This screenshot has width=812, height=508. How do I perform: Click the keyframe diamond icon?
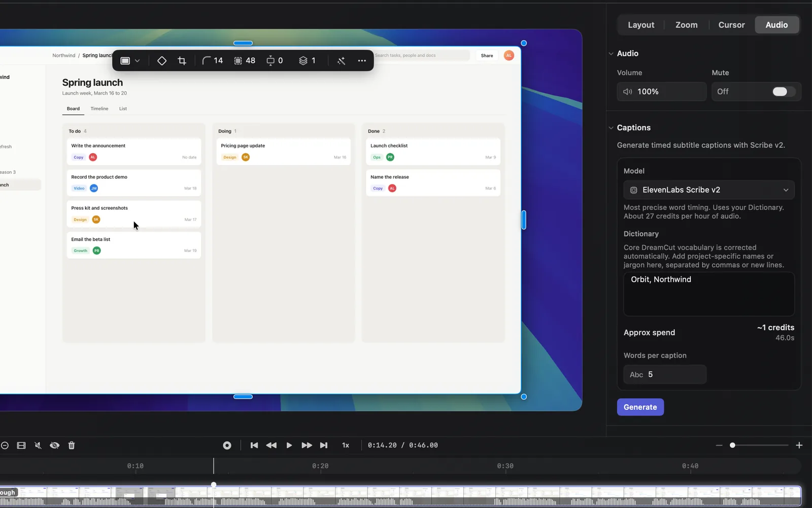(162, 60)
